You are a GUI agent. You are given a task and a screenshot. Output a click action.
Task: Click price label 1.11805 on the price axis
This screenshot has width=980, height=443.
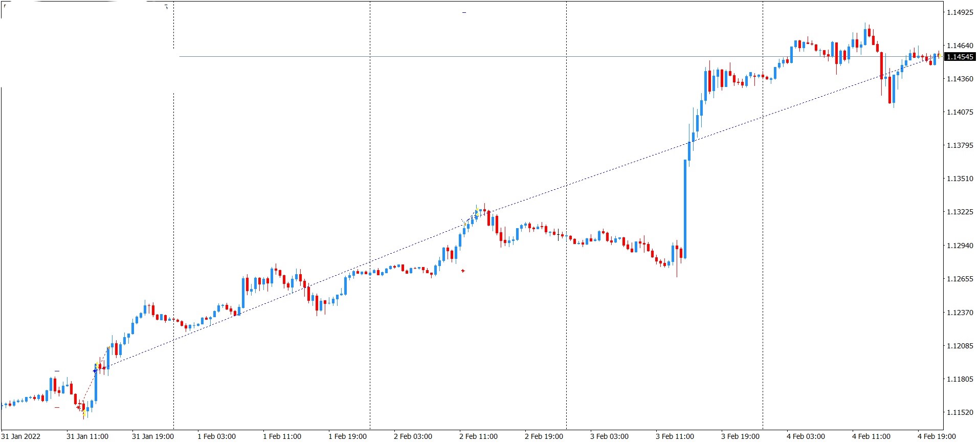pyautogui.click(x=960, y=379)
